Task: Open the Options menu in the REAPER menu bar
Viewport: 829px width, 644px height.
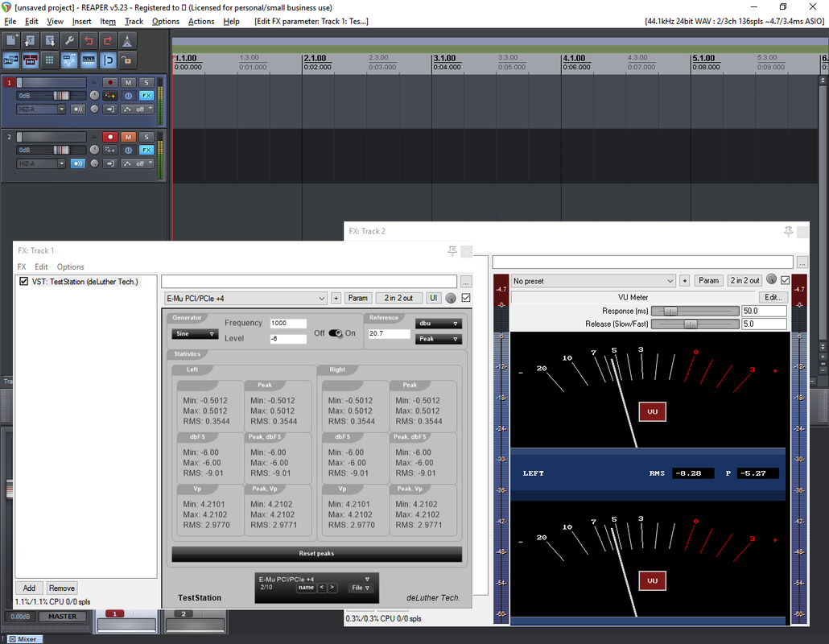Action: coord(166,21)
